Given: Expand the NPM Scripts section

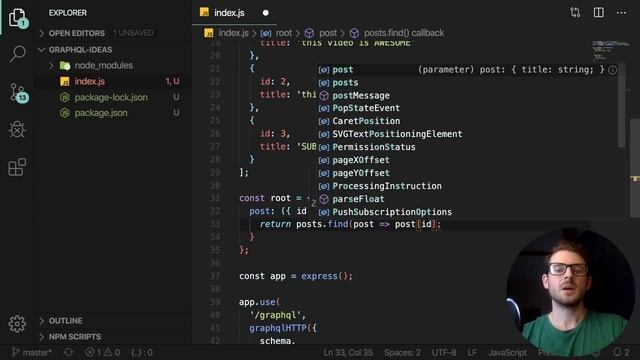Looking at the screenshot, I should pos(75,337).
